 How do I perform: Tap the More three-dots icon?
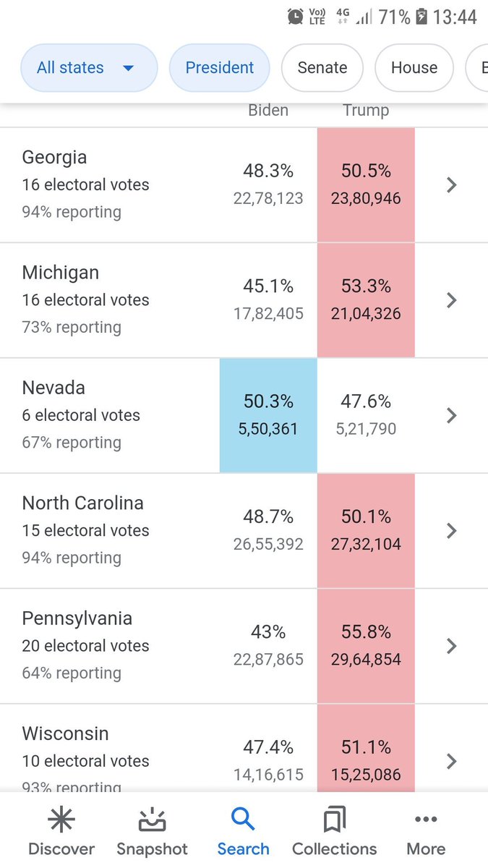pyautogui.click(x=426, y=820)
